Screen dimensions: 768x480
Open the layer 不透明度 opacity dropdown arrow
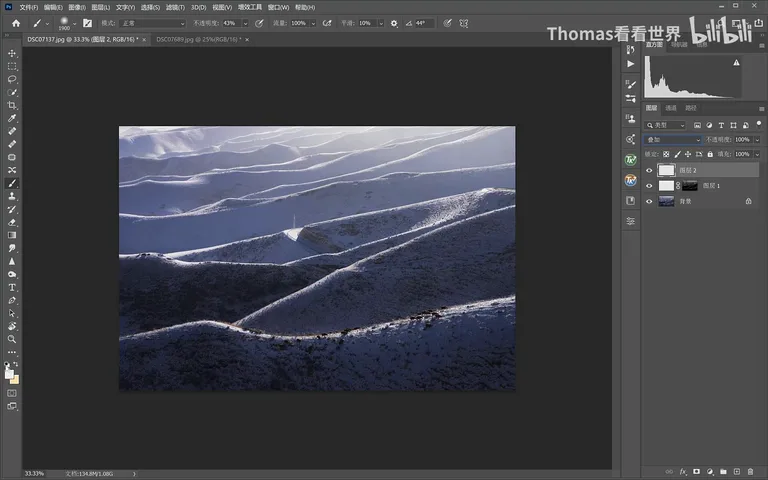(757, 140)
